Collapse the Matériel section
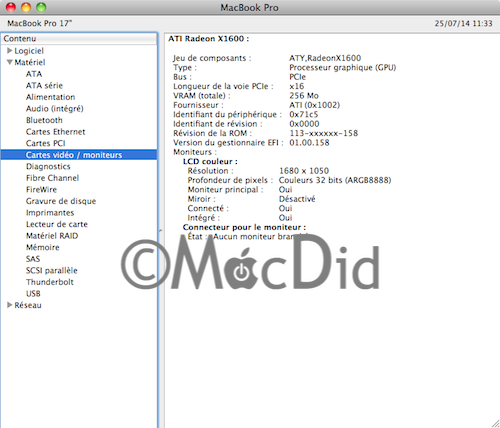 tap(10, 62)
